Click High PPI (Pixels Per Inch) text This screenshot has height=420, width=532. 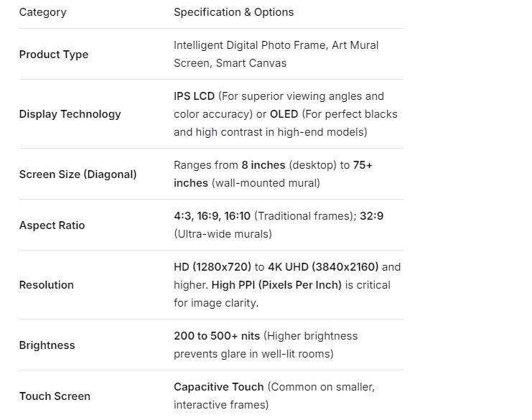[276, 285]
